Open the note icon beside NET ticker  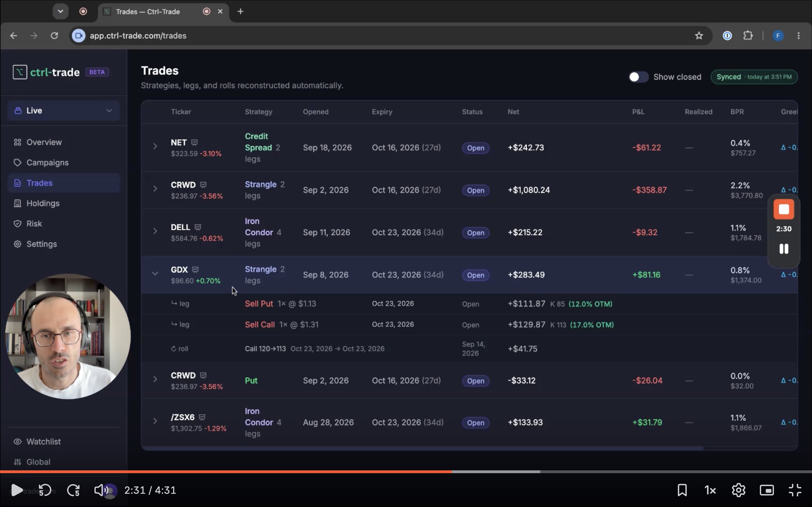tap(195, 142)
